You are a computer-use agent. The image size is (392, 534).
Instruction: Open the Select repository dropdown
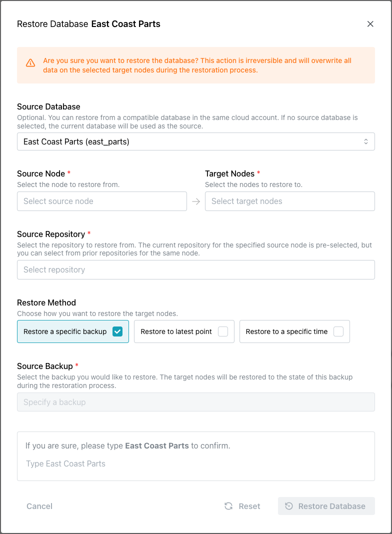tap(196, 270)
